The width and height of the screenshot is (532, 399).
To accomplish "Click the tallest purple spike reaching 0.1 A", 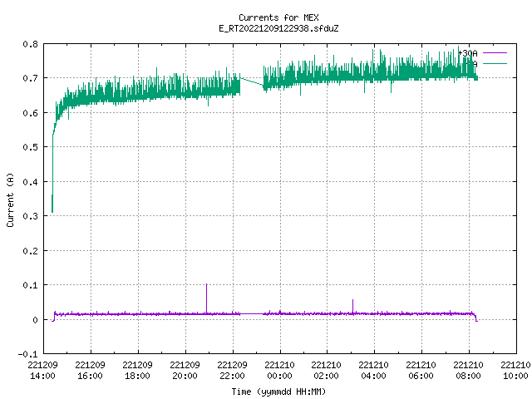I will click(x=207, y=298).
